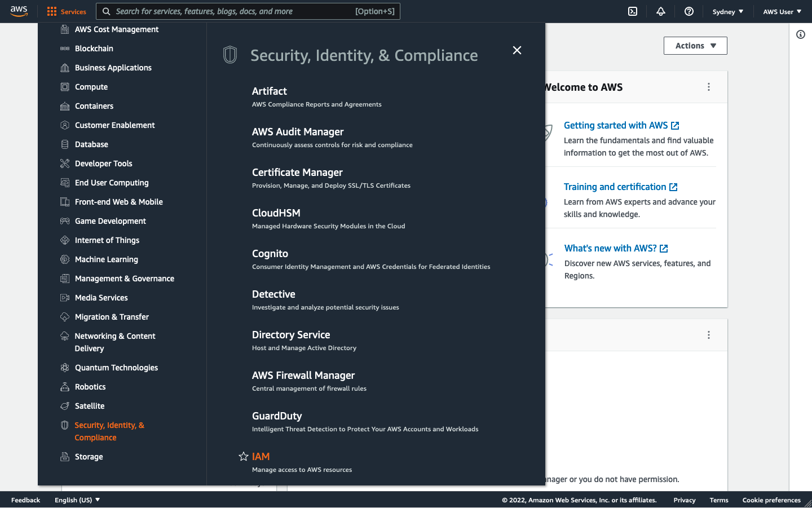Click the Storage icon in the sidebar
The image size is (812, 508).
65,457
